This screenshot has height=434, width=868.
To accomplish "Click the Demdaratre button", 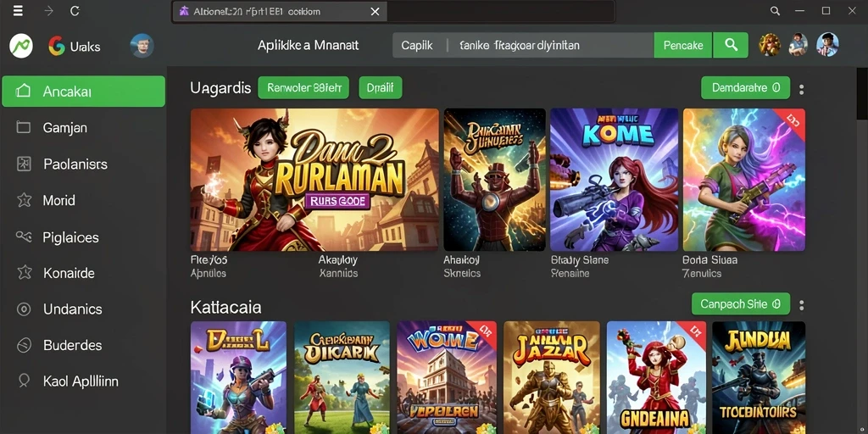I will coord(746,87).
